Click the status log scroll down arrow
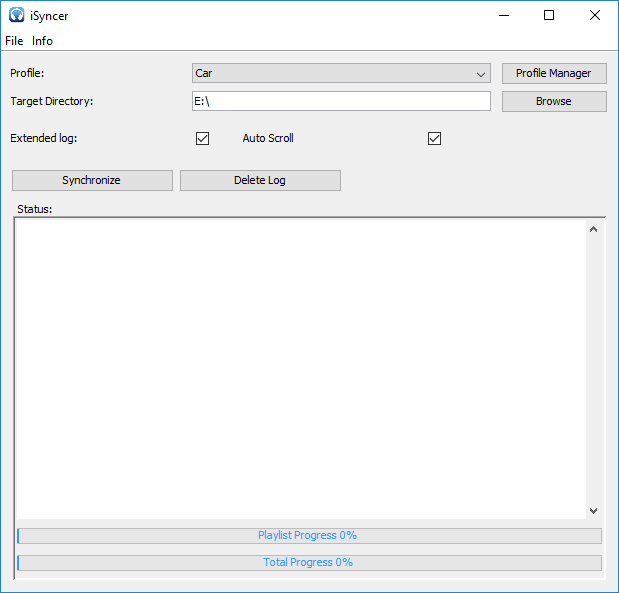Screen dimensions: 619x593 [593, 510]
